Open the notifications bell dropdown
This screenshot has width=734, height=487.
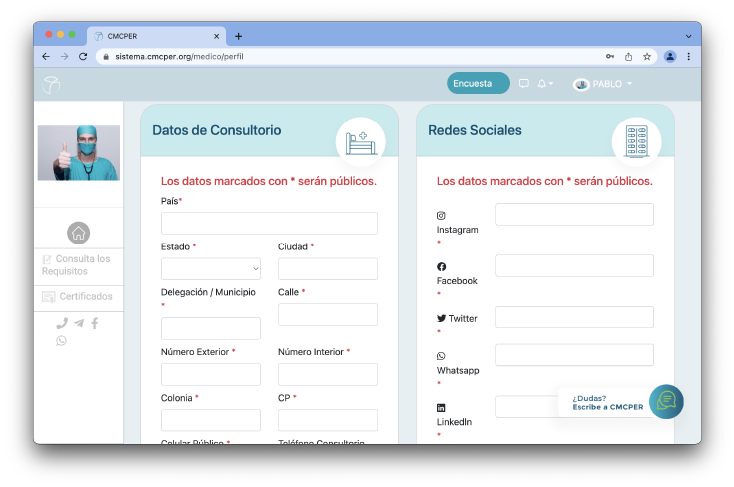544,84
